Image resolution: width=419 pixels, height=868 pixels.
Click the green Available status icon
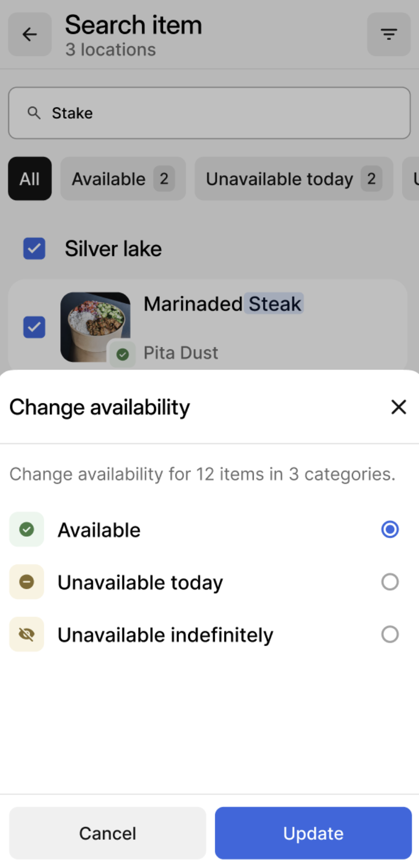(27, 529)
